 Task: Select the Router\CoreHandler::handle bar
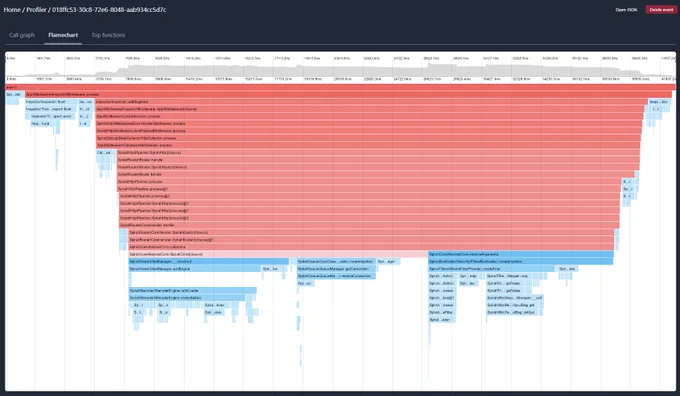click(x=369, y=225)
